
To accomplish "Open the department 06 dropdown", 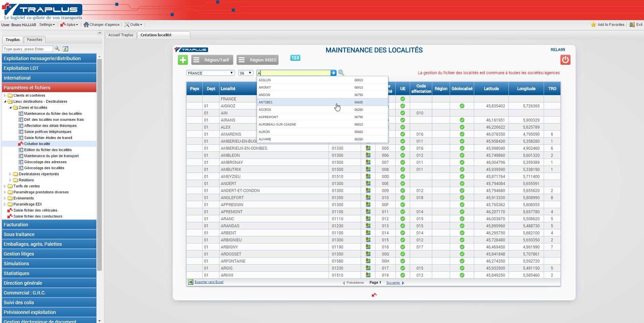I will pyautogui.click(x=245, y=73).
